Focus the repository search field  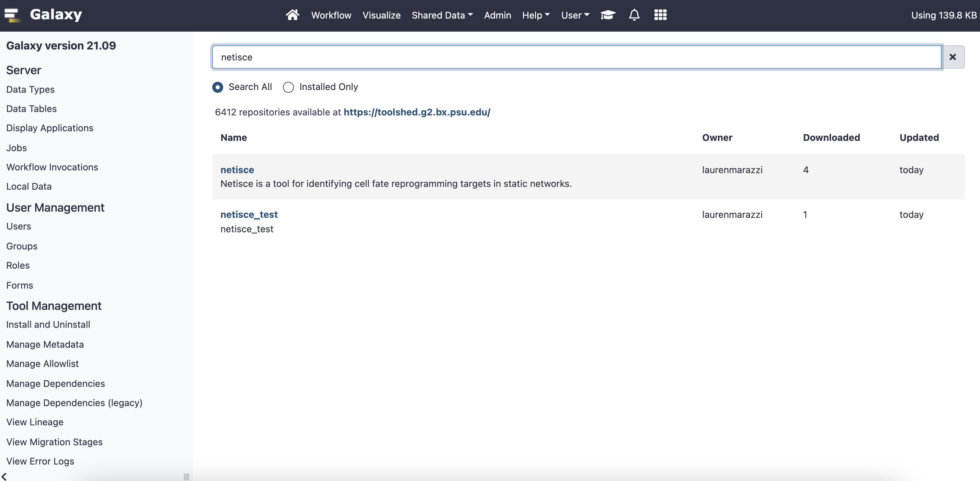pyautogui.click(x=576, y=57)
